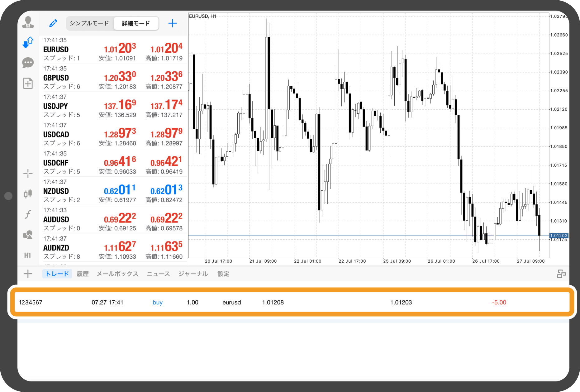The height and width of the screenshot is (392, 580).
Task: Open the 設定 tab
Action: [x=223, y=274]
